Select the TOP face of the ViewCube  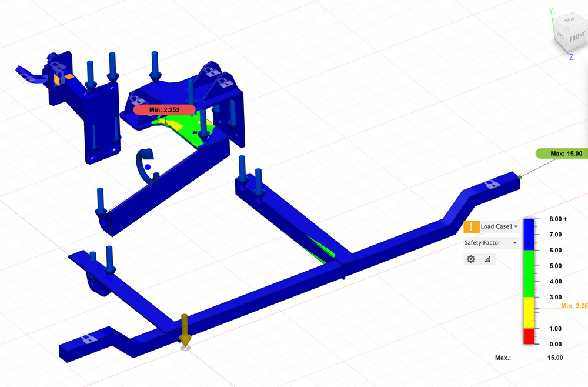tap(569, 19)
